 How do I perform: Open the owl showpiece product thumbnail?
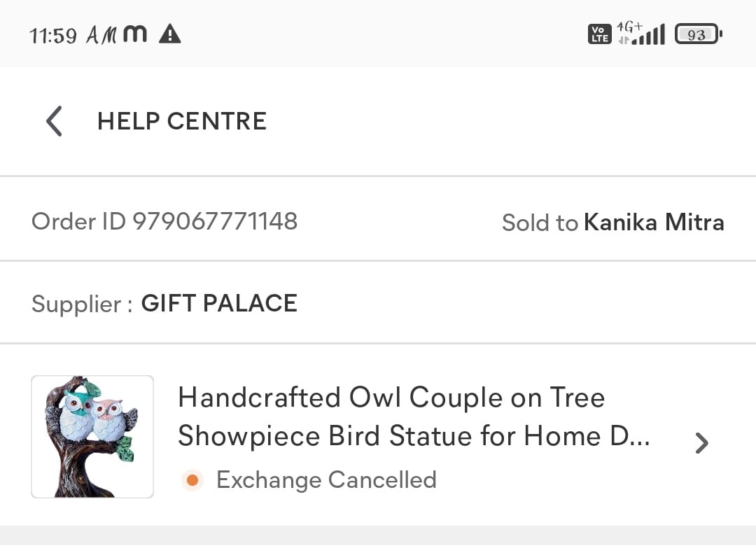click(92, 437)
